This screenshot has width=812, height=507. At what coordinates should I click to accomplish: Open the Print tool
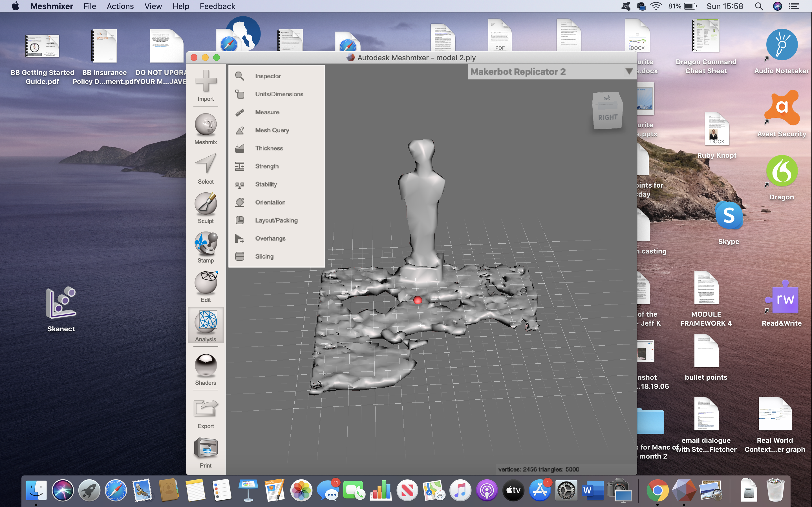tap(206, 448)
